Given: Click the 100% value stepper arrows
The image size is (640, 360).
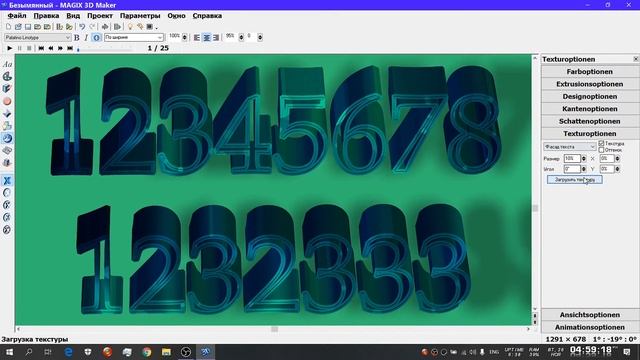Looking at the screenshot, I should 185,38.
